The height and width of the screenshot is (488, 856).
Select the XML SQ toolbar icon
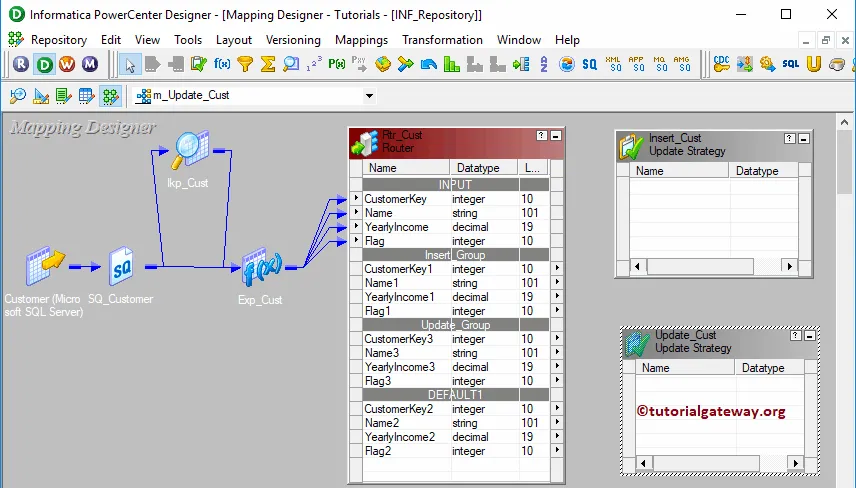click(613, 64)
